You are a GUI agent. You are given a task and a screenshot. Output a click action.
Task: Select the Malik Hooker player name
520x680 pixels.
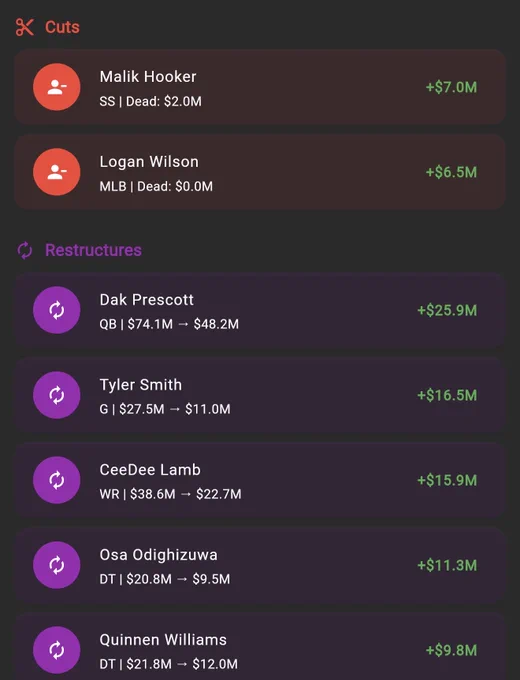coord(148,77)
